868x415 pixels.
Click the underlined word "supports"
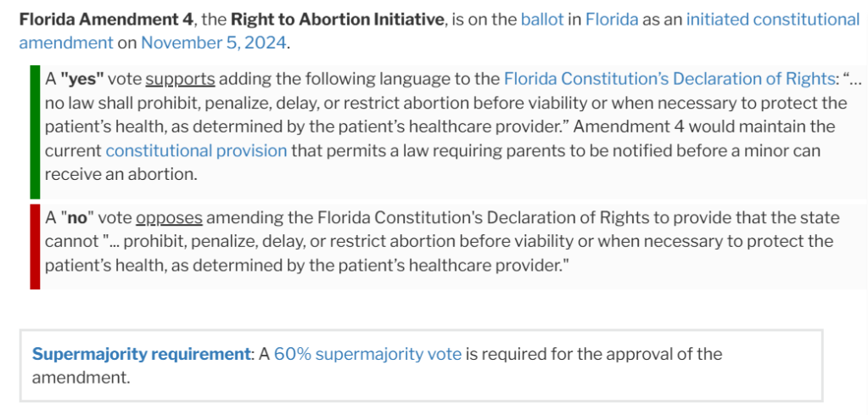pyautogui.click(x=180, y=79)
